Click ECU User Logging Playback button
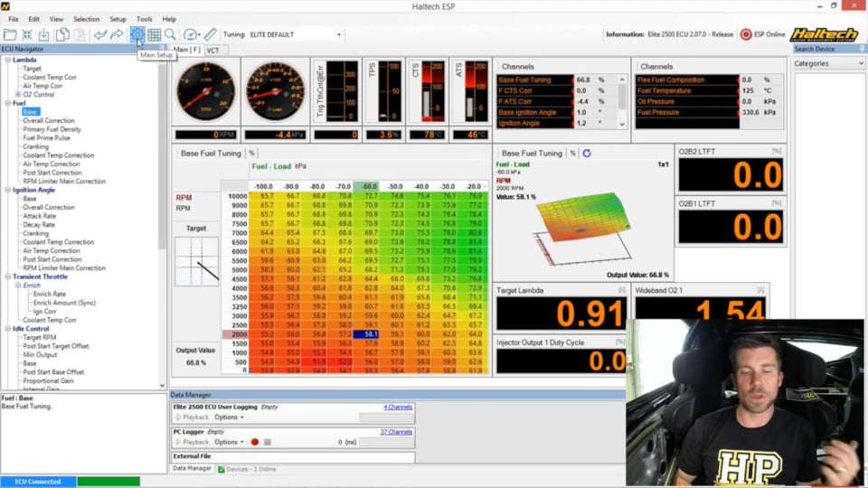Screen dimensions: 868x488 click(192, 418)
